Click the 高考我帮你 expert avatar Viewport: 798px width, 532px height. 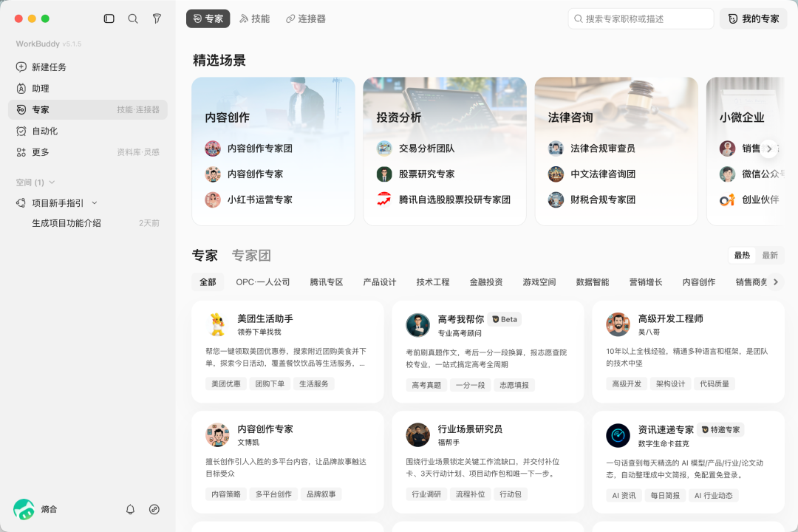coord(417,325)
